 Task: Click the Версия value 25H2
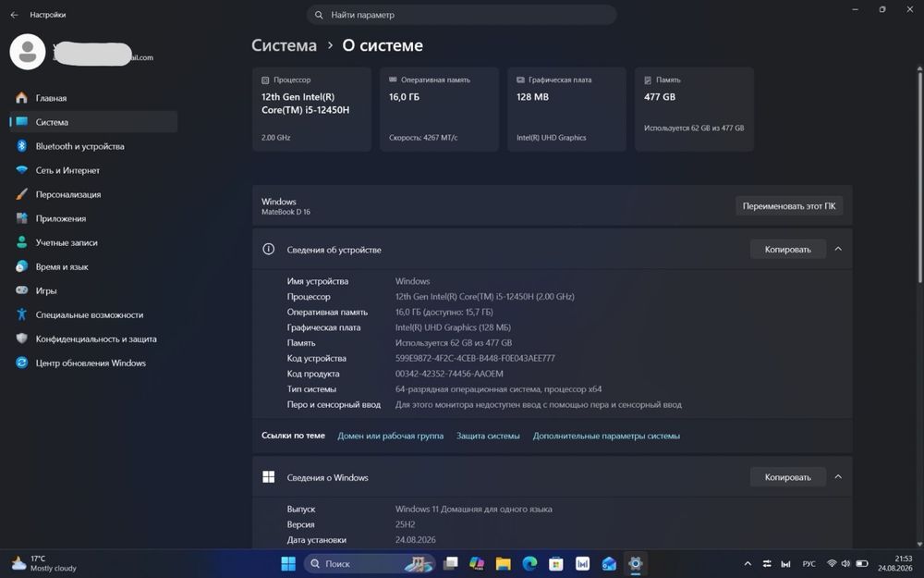[x=405, y=524]
